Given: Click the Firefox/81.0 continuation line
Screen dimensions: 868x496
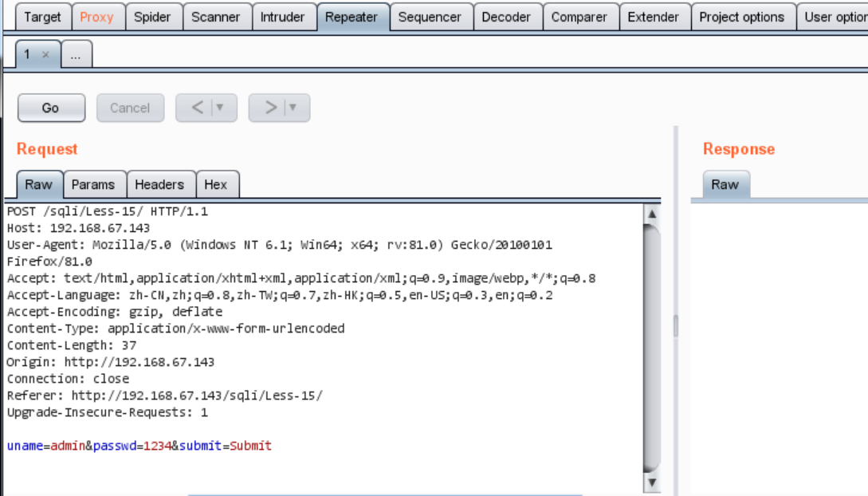Looking at the screenshot, I should click(49, 262).
